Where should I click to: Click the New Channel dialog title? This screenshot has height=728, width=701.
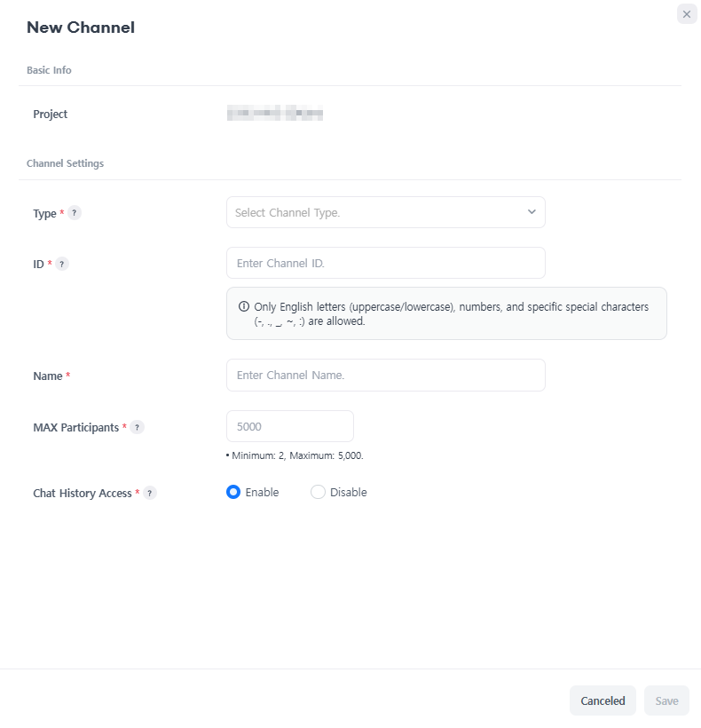81,28
